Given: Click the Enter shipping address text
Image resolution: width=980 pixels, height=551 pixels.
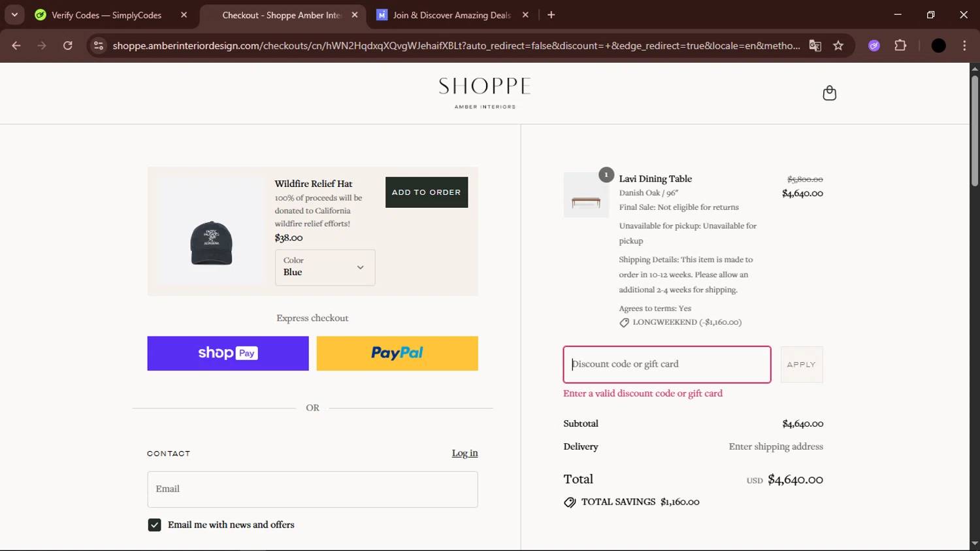Looking at the screenshot, I should tap(776, 446).
